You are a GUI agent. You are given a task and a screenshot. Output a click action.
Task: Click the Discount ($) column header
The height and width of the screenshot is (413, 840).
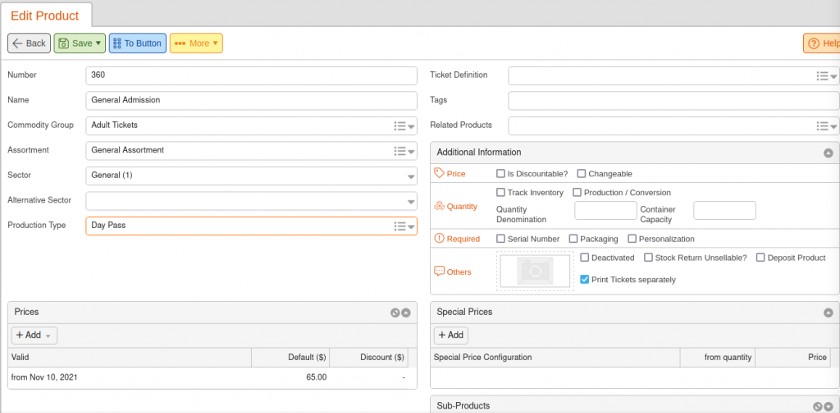369,357
